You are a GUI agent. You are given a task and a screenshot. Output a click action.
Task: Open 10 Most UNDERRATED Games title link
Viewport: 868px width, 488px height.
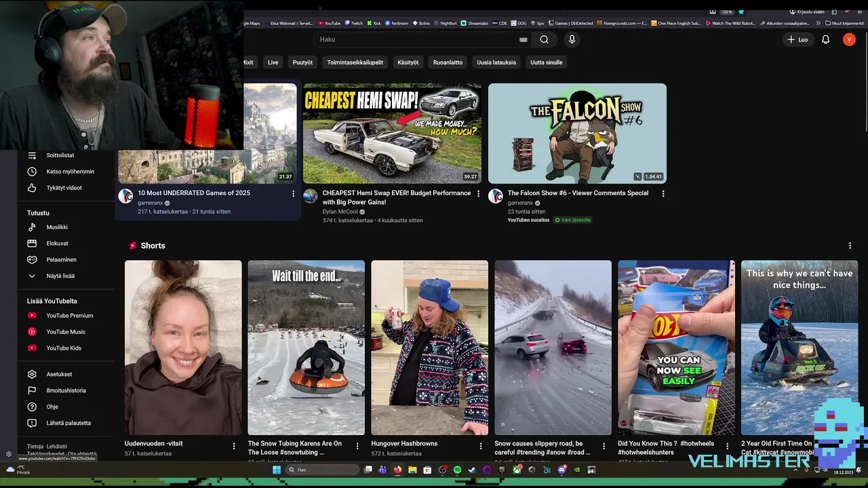coord(194,193)
